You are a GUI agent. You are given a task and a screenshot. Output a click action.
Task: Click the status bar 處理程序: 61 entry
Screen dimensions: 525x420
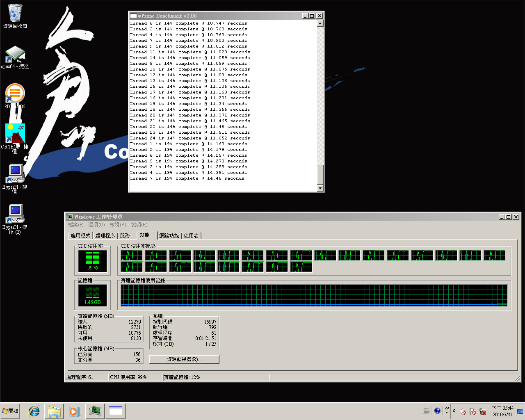pyautogui.click(x=87, y=377)
